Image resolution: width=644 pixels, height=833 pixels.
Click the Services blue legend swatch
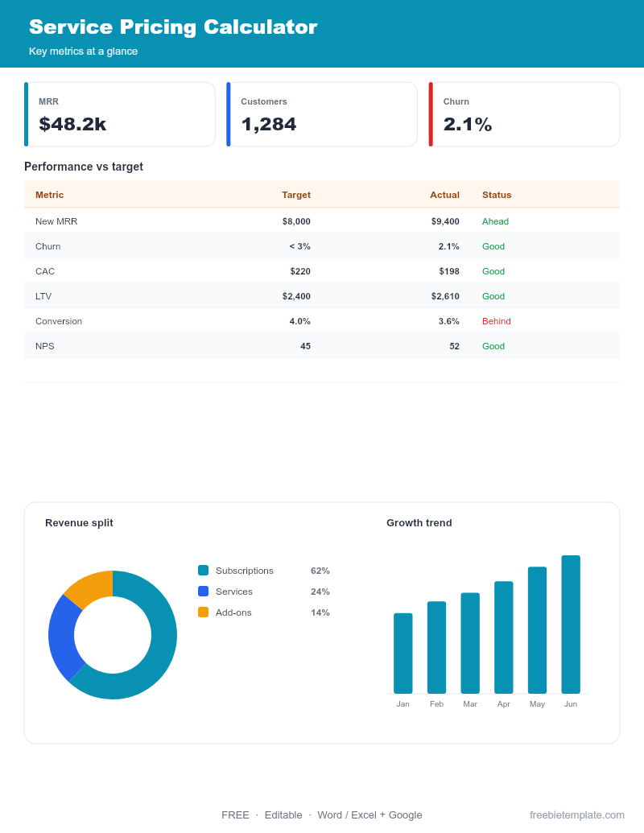(203, 591)
